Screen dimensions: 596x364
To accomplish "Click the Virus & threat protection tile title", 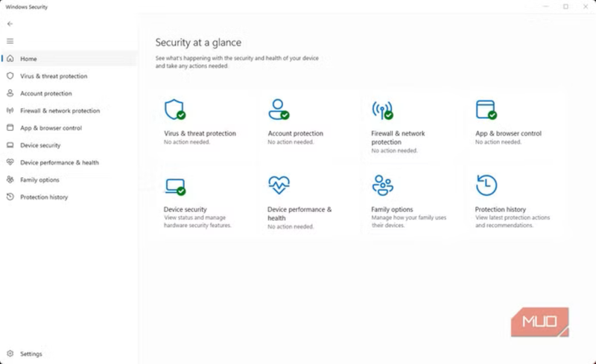I will click(x=200, y=133).
